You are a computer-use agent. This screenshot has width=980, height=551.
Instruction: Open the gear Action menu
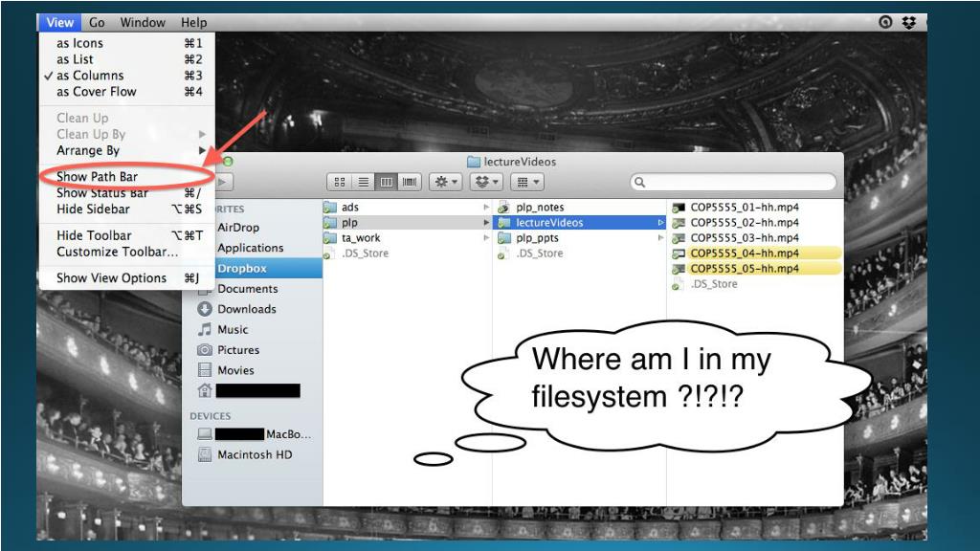(x=446, y=182)
